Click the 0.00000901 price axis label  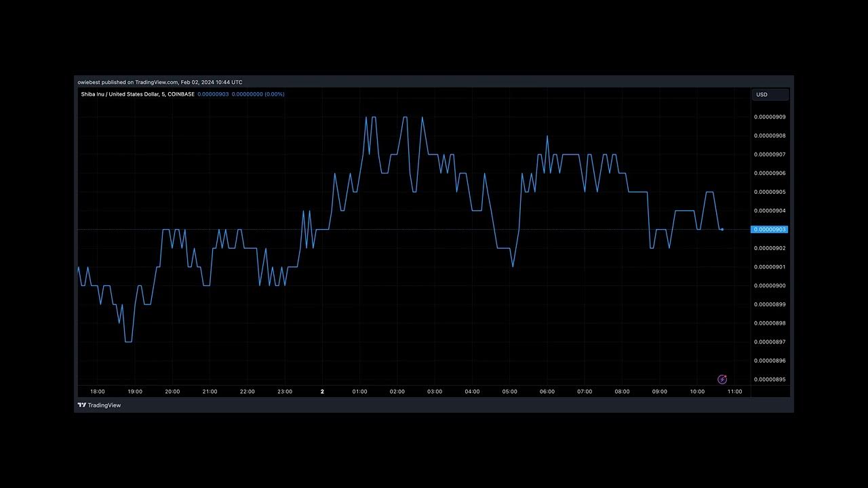770,266
